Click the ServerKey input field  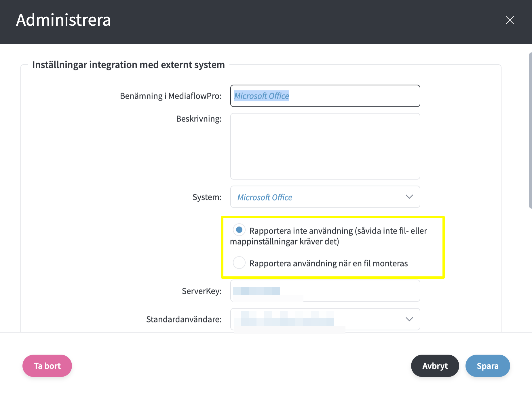(x=325, y=291)
